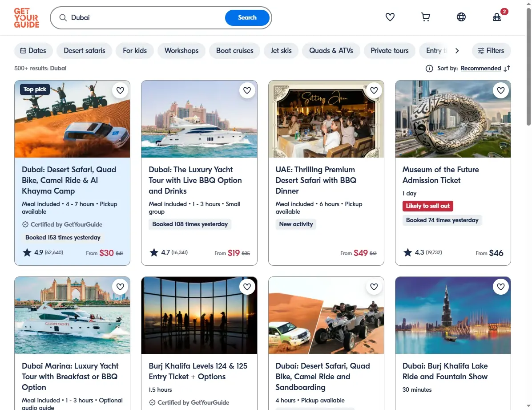Viewport: 532px width, 410px height.
Task: Open the GetYourGuide home logo
Action: tap(26, 18)
